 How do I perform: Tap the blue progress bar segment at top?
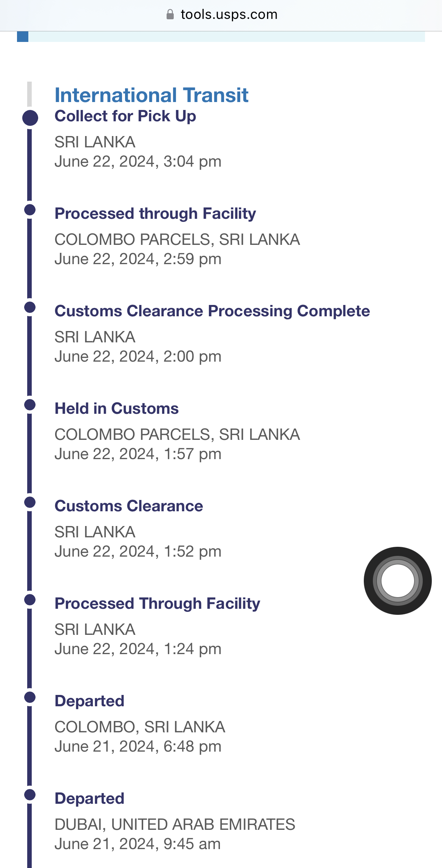tap(23, 36)
